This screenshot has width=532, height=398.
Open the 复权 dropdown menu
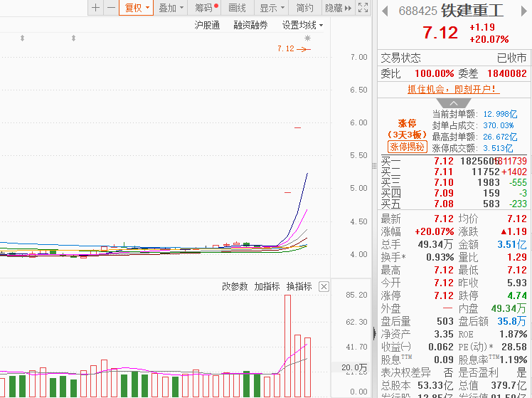tap(137, 8)
